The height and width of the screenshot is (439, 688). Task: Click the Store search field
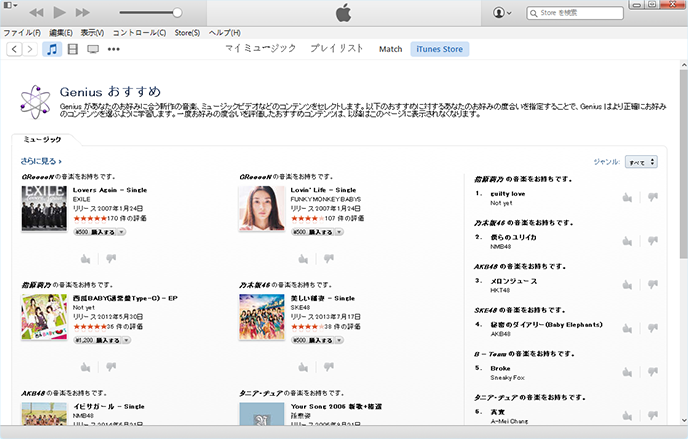tap(575, 13)
